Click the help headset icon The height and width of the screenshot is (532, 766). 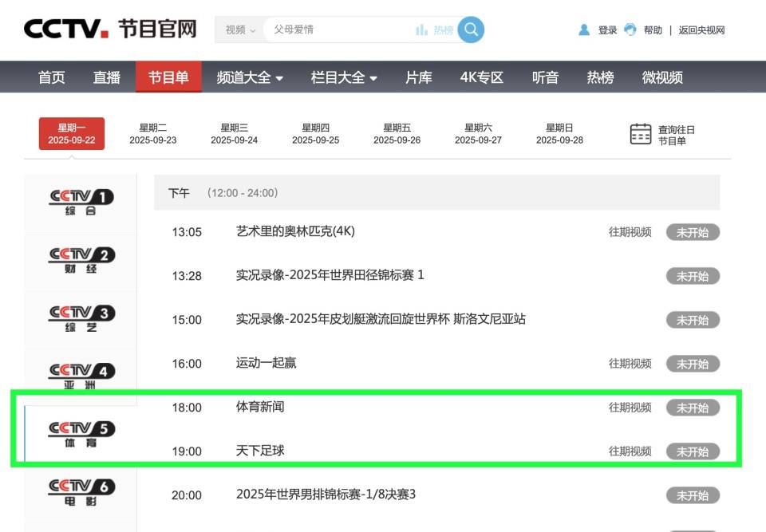[630, 30]
